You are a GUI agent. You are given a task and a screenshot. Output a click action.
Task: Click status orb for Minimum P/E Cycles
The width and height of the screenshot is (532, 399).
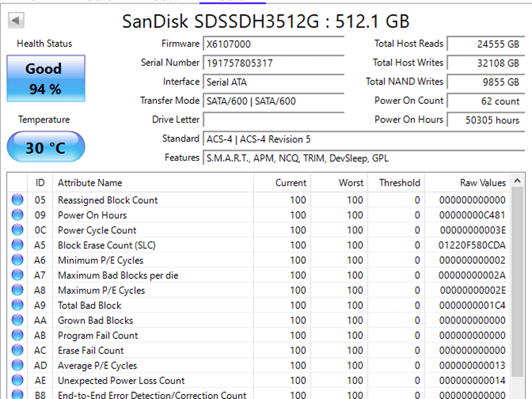[x=17, y=260]
